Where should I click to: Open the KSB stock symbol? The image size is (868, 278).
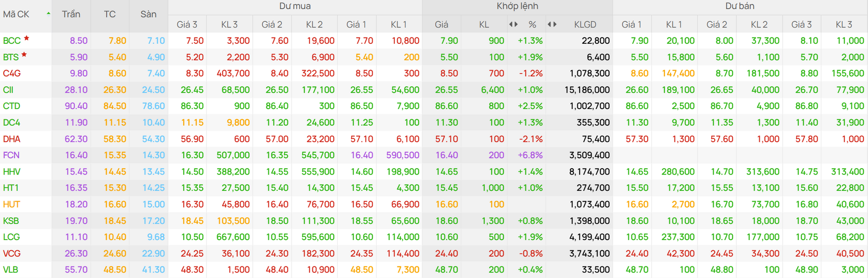(11, 221)
